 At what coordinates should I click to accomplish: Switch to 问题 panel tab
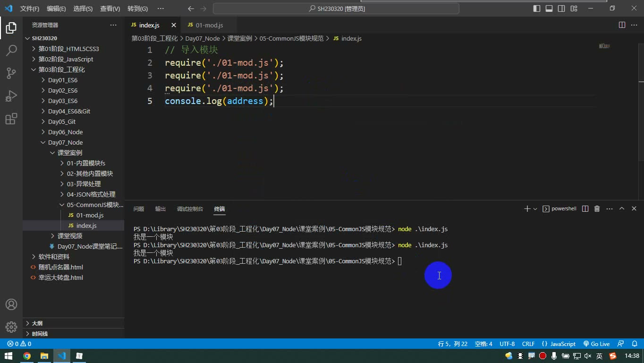[139, 208]
